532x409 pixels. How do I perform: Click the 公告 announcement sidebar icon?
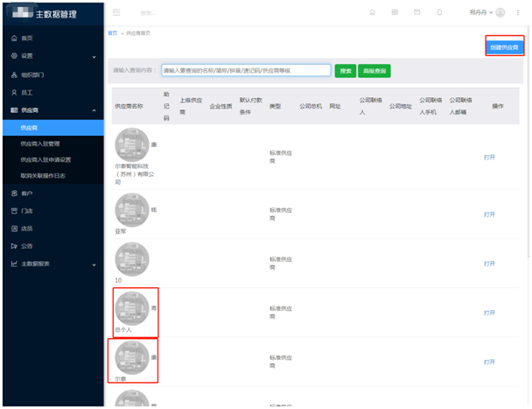(14, 246)
